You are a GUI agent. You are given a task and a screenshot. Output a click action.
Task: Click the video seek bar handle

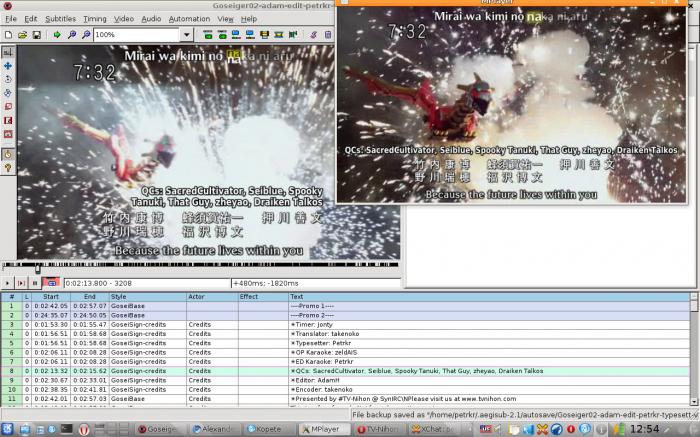click(38, 268)
